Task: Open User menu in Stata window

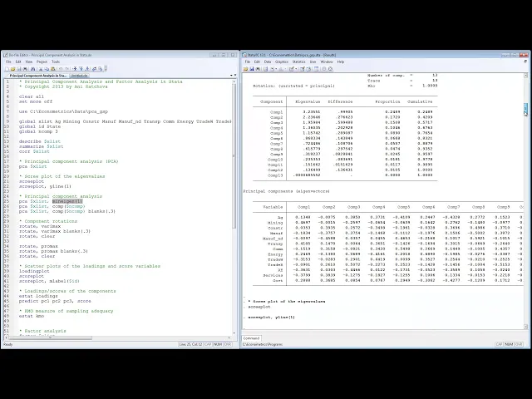Action: click(x=313, y=62)
